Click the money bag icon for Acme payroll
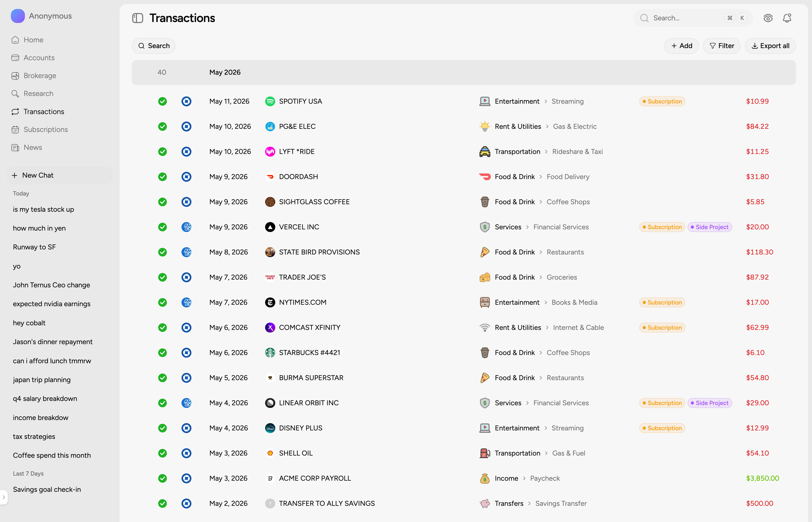 (485, 478)
